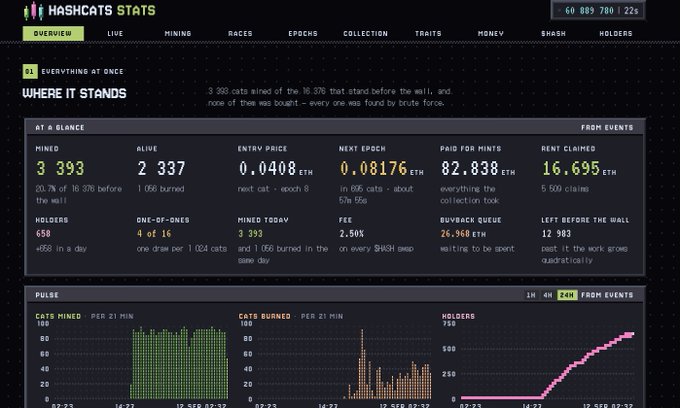Open the Epochs tab
Image resolution: width=680 pixels, height=408 pixels.
[303, 33]
